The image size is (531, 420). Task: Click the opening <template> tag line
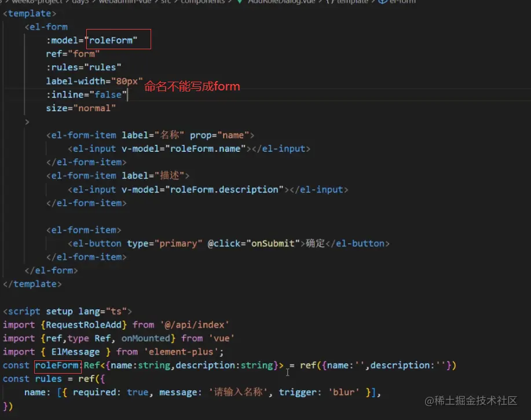click(x=30, y=13)
